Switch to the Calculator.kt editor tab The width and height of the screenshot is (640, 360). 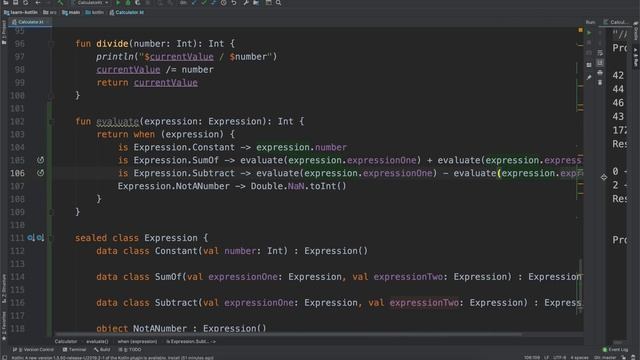coord(29,22)
